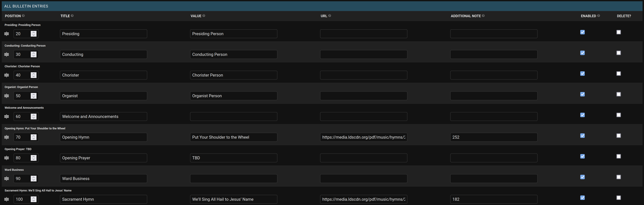Click Additional Note help icon
Screen dimensions: 644x205
(483, 16)
